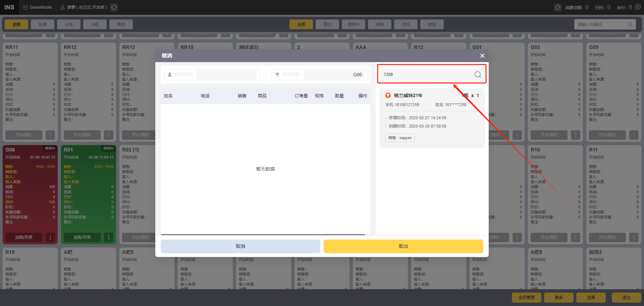Click the R01 table card title
Image resolution: width=644 pixels, height=306 pixels.
(68, 150)
